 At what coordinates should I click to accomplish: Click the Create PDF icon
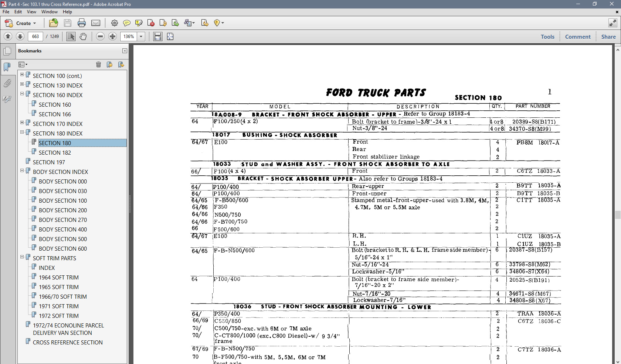(9, 23)
